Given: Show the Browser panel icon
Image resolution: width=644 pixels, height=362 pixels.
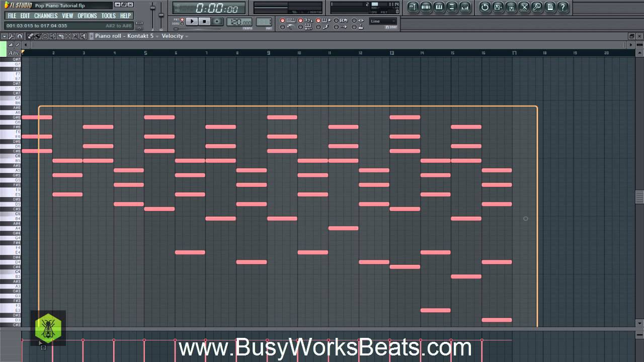Looking at the screenshot, I should 452,7.
